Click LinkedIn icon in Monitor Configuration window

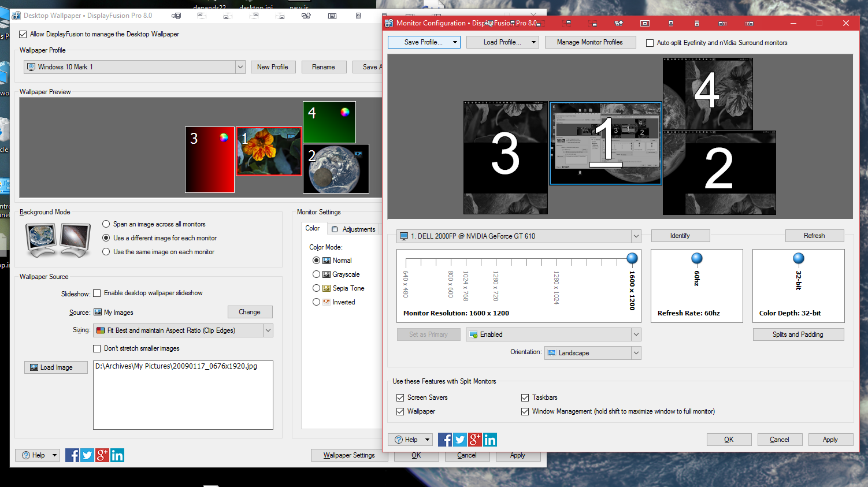[490, 440]
